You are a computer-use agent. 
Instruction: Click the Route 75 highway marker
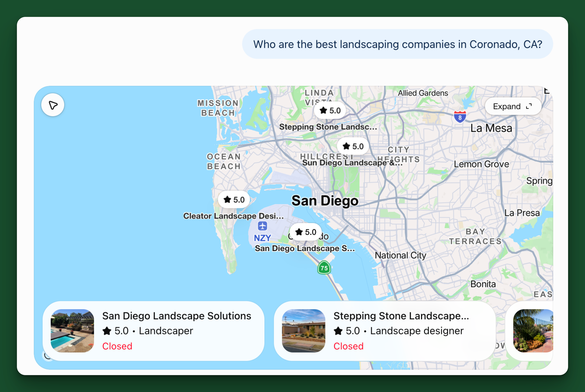324,268
